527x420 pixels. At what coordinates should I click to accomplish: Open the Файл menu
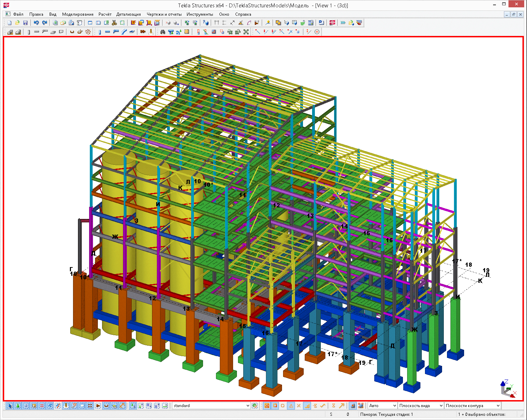coord(18,14)
